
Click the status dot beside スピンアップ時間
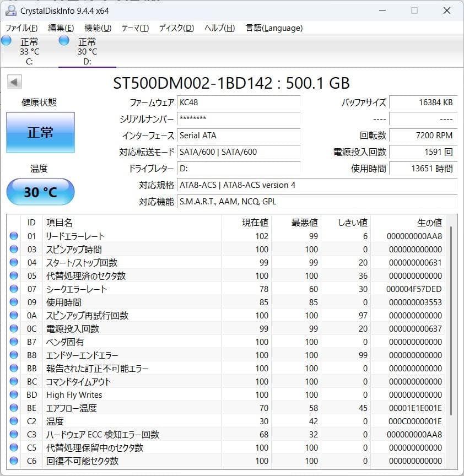(x=13, y=249)
